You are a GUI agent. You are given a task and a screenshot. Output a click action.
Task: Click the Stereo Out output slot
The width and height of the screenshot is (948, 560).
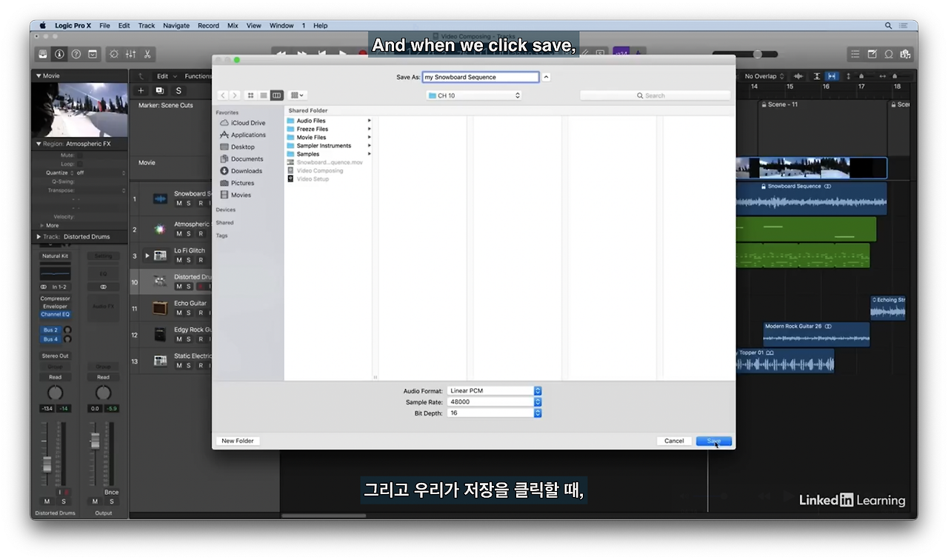[56, 356]
